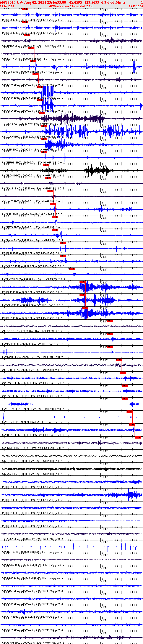Click the red pick marker on CN.OZB trace

tap(119, 359)
